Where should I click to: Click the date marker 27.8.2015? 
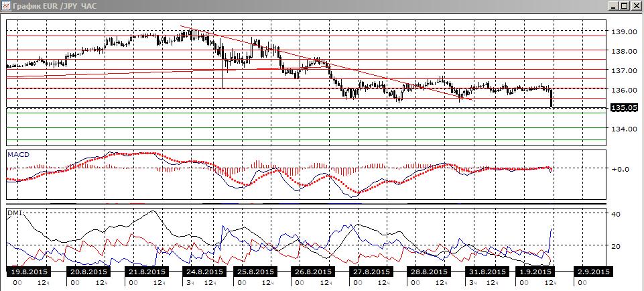[x=370, y=272]
